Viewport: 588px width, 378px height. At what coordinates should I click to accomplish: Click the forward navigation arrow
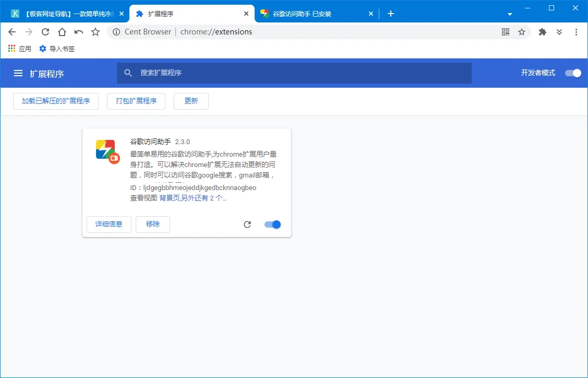pos(29,32)
